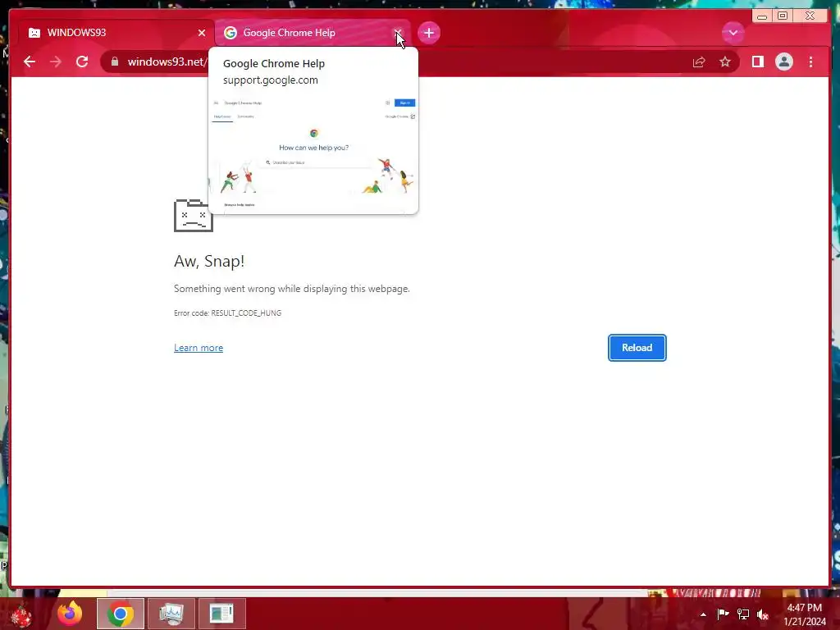The height and width of the screenshot is (630, 840).
Task: Click the RESULT_CODE_HUNG error code text
Action: [246, 313]
